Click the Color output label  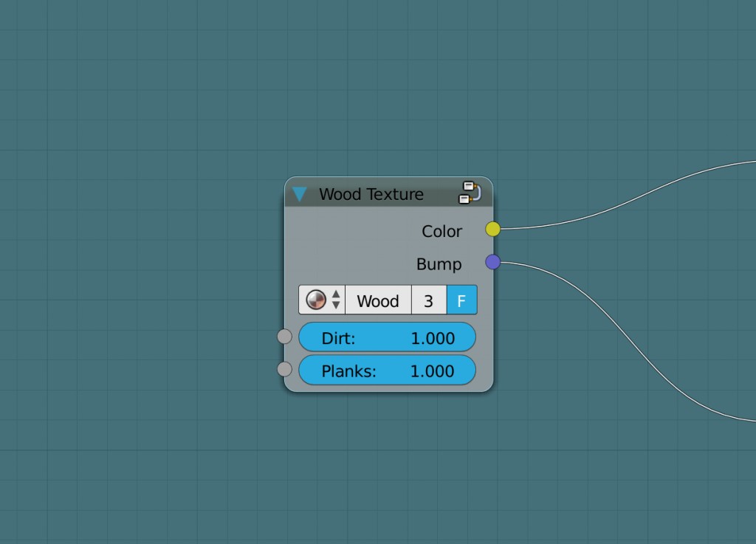click(441, 231)
